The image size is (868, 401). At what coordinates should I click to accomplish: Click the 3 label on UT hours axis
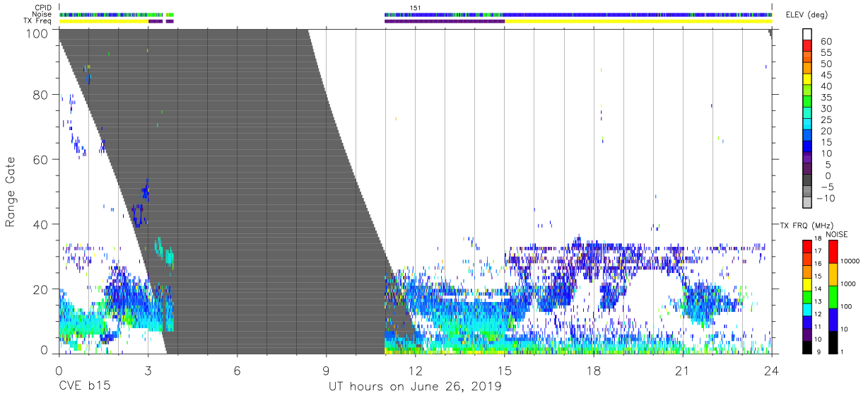coord(148,370)
